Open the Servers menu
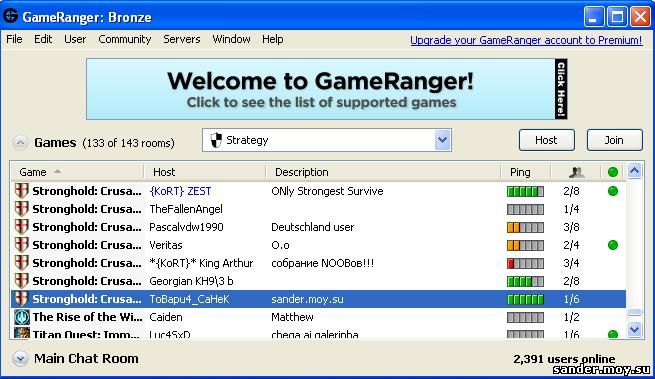 coord(182,39)
